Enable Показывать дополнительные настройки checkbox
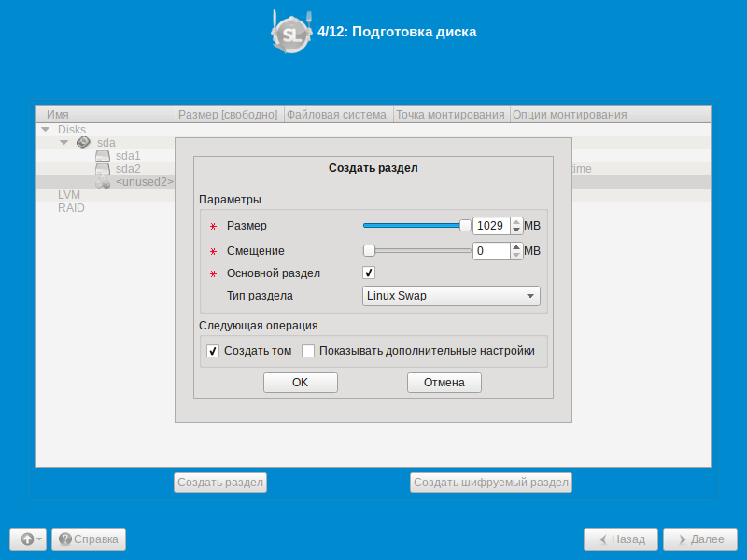Image resolution: width=747 pixels, height=560 pixels. 308,351
